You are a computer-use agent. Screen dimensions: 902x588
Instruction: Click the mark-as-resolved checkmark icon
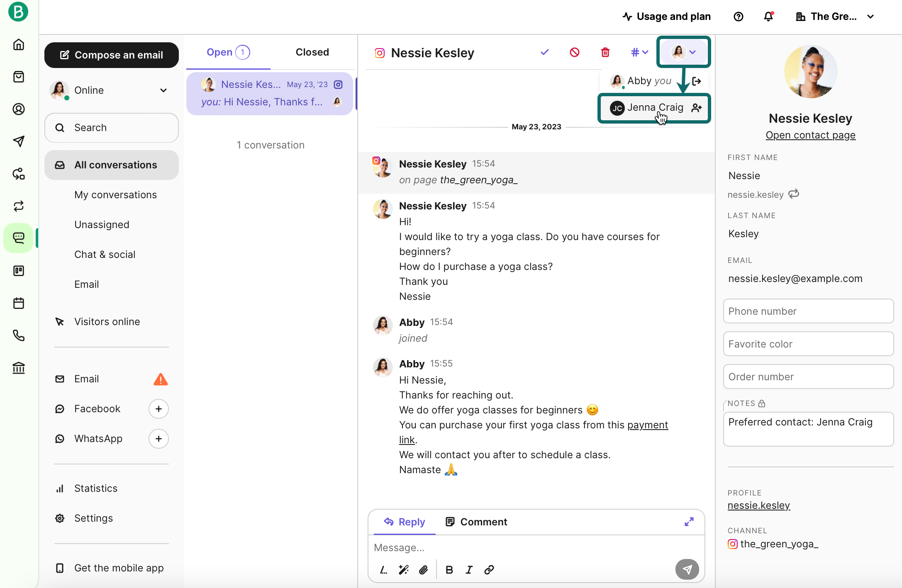pos(544,52)
